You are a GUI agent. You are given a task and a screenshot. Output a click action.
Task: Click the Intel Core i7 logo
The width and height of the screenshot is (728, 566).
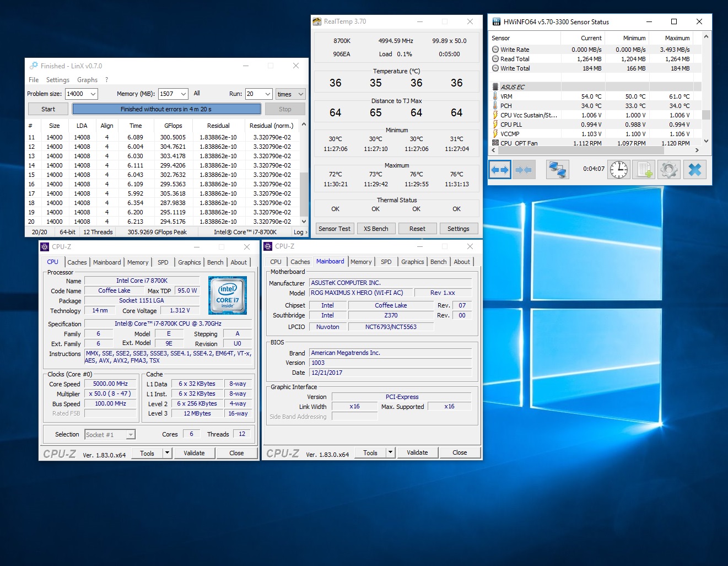click(228, 295)
